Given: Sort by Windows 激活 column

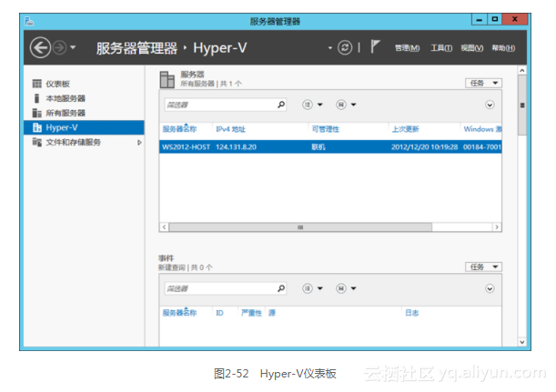Looking at the screenshot, I should point(481,129).
